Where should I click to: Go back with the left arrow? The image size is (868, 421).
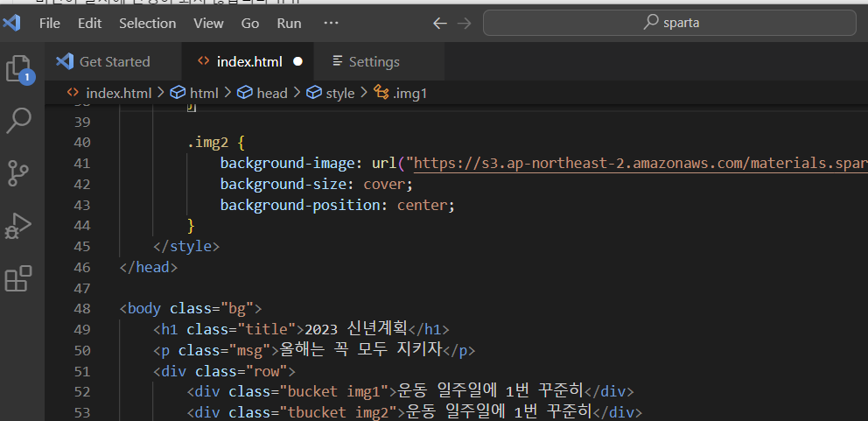click(439, 24)
